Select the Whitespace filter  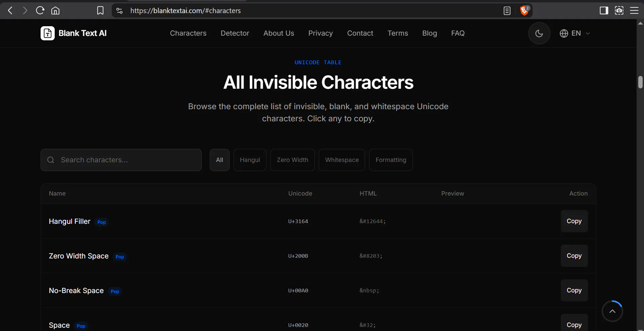point(342,160)
